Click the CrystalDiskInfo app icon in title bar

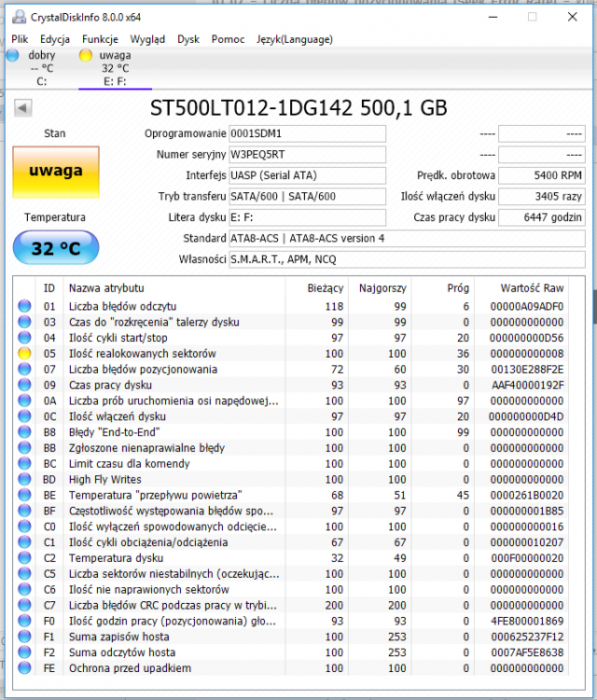(x=20, y=17)
